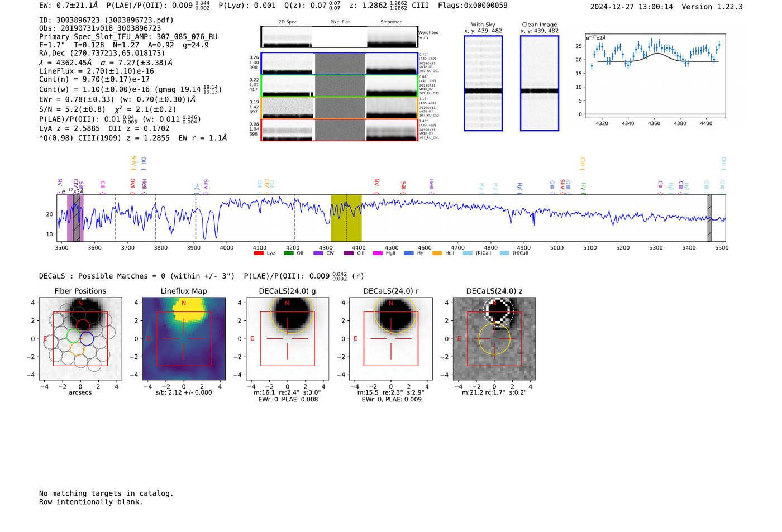Select the m:21.2 rc:1.7" s:0.2" caption
782x532 pixels.
[494, 392]
